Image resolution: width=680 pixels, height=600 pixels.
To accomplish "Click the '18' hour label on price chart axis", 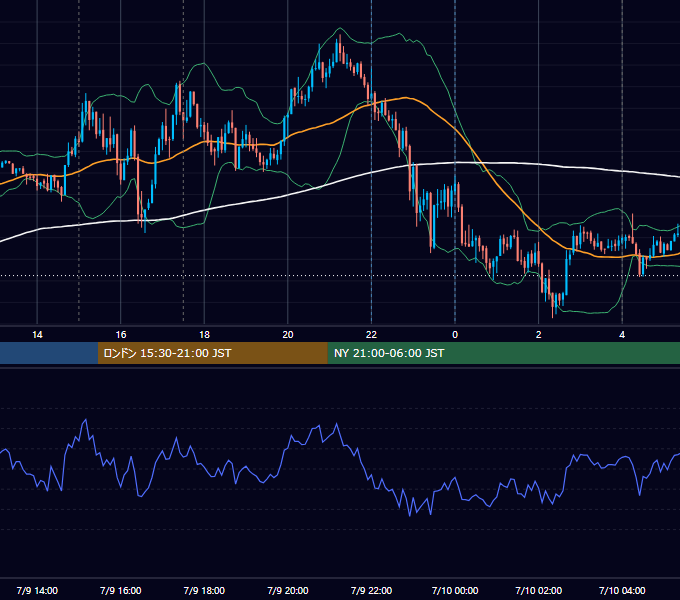I will click(x=204, y=335).
